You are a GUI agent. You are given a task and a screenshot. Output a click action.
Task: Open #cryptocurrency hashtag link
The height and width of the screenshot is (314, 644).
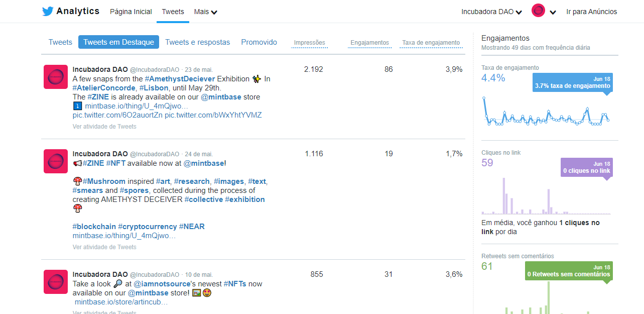tap(147, 227)
